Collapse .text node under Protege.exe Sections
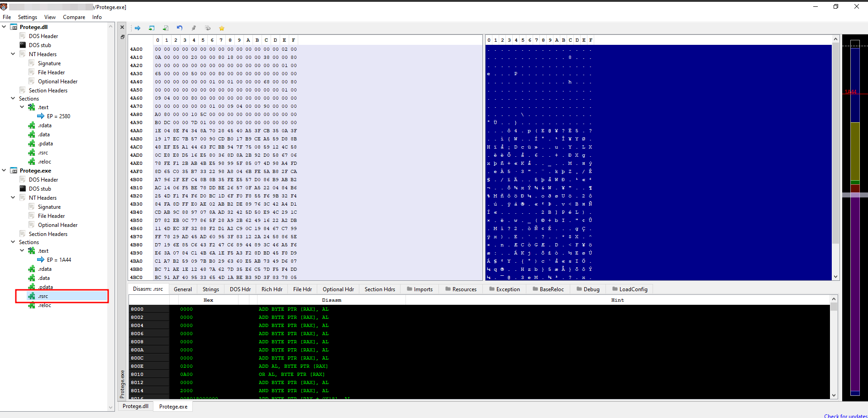The image size is (868, 418). click(x=22, y=250)
